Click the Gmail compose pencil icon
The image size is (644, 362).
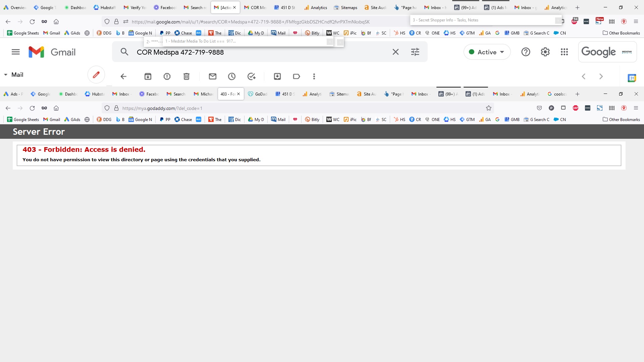pos(96,75)
